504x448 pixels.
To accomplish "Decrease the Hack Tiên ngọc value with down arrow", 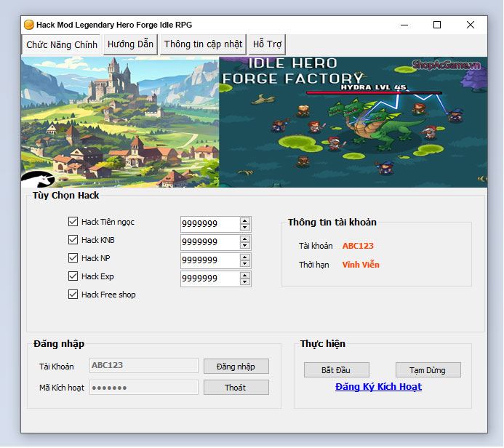I will 245,227.
